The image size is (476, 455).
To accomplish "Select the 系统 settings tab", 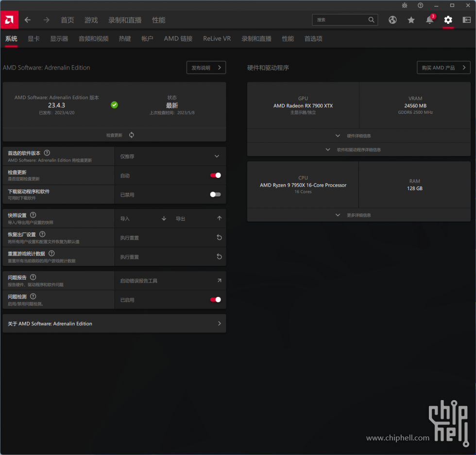I will tap(11, 38).
